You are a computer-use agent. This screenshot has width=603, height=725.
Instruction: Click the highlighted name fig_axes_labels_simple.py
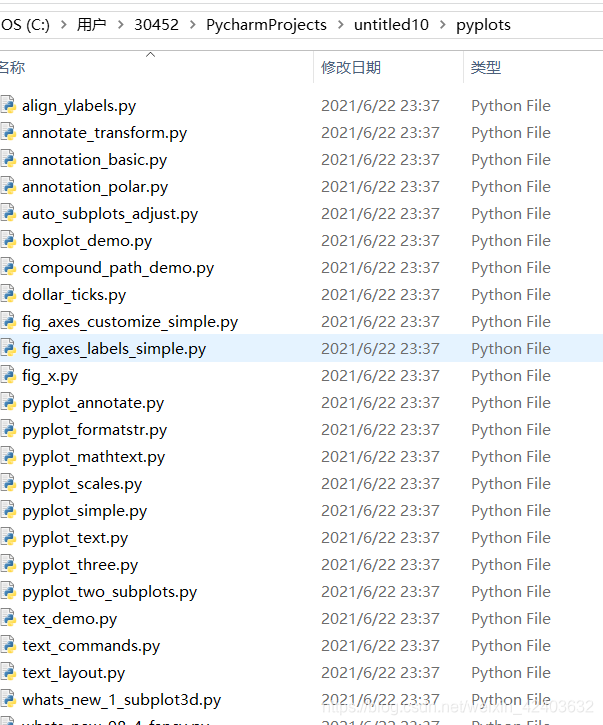click(114, 349)
